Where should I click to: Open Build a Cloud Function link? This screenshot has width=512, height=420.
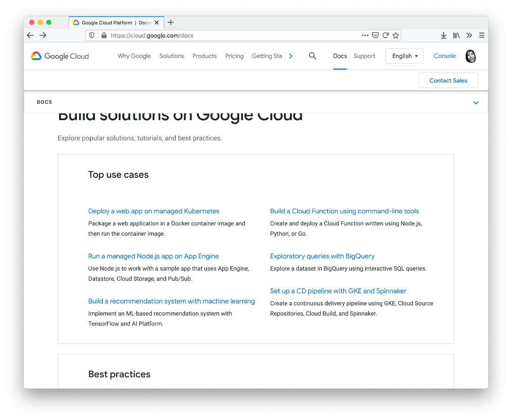[x=344, y=211]
